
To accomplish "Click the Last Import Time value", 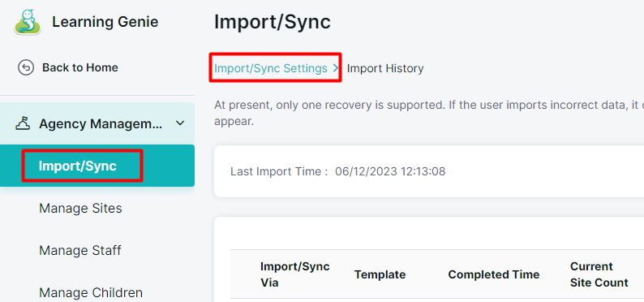I will coord(390,171).
